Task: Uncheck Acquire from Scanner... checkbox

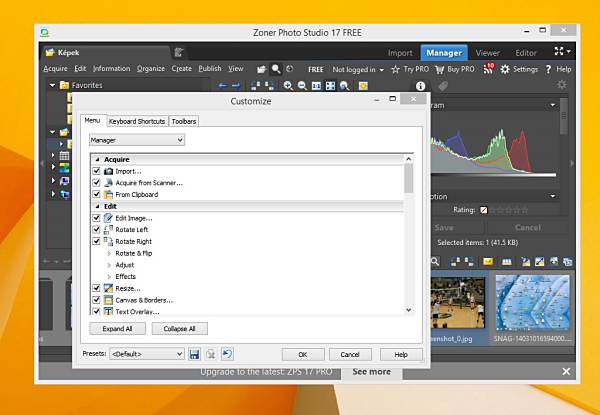Action: click(96, 183)
